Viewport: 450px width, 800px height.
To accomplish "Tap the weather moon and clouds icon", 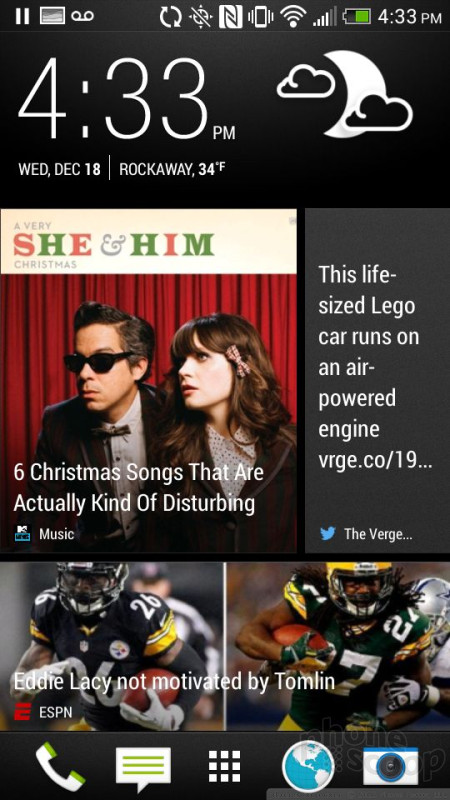I will (344, 93).
